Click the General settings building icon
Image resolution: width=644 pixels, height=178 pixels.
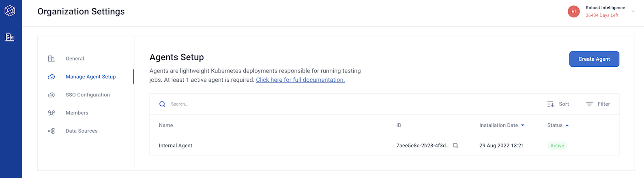(51, 59)
